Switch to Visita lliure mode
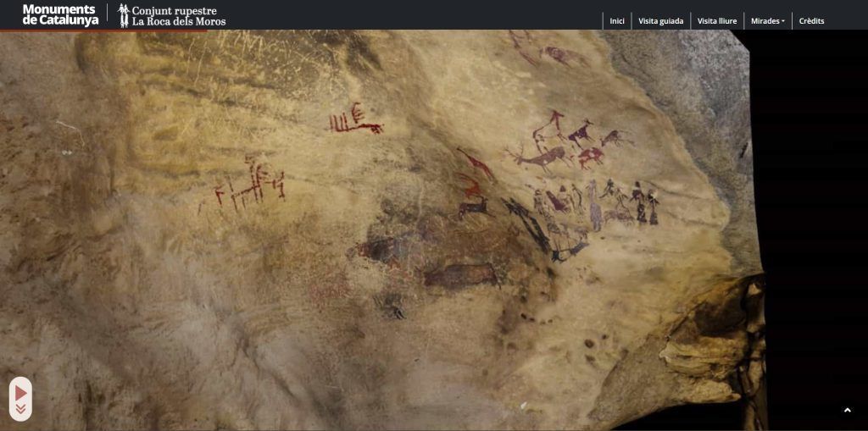 pos(716,21)
